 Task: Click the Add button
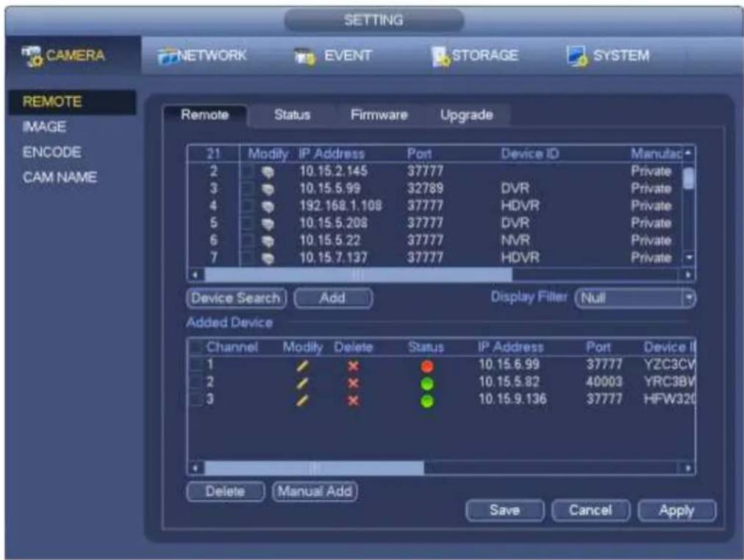point(333,298)
